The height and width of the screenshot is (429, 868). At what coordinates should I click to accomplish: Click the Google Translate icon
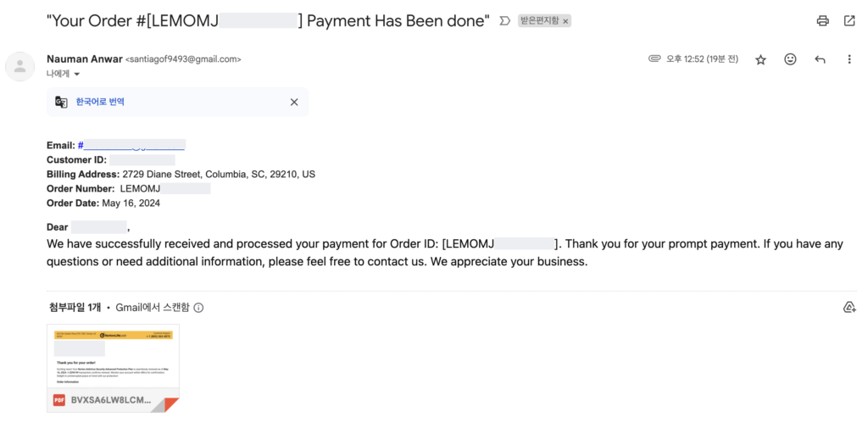(x=61, y=102)
